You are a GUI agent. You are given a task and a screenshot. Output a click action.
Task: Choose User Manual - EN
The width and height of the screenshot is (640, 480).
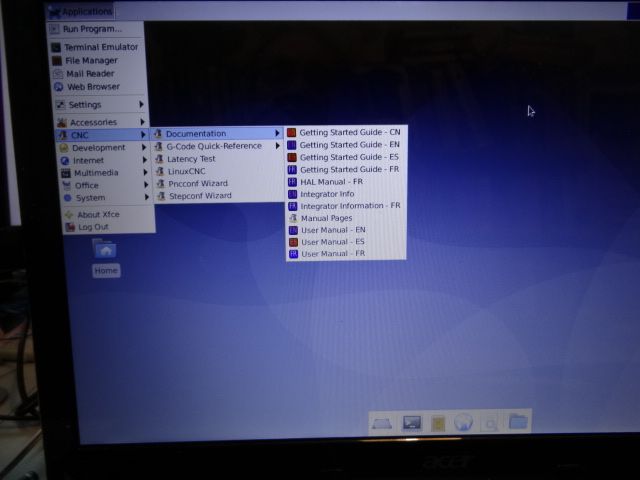[347, 230]
